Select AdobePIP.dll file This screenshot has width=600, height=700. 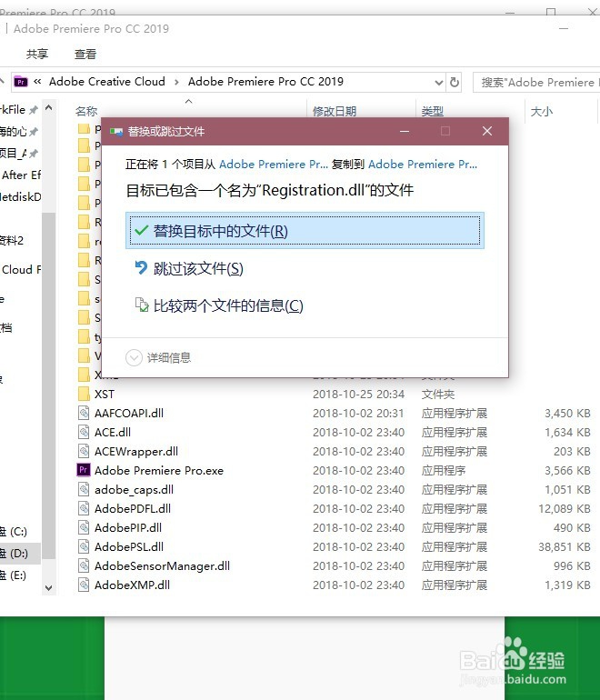tap(128, 528)
